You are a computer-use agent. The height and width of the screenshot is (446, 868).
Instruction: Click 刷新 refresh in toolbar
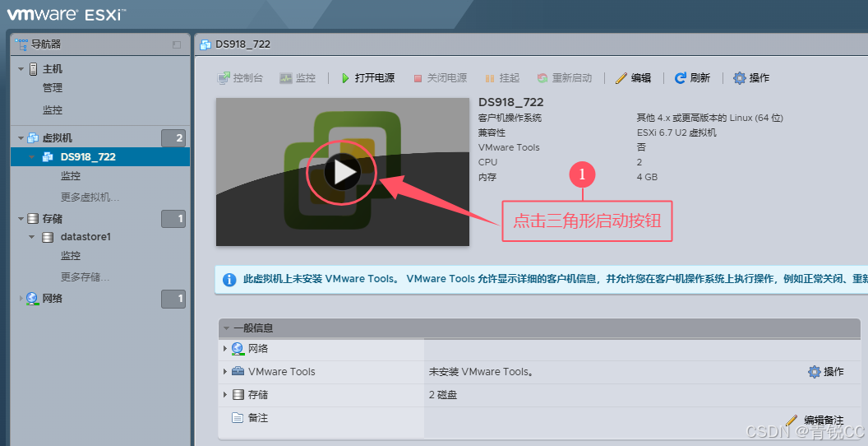tap(692, 78)
